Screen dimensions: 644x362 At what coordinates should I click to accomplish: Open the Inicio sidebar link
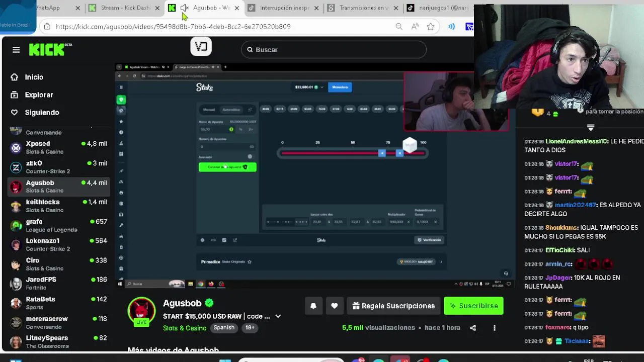34,77
